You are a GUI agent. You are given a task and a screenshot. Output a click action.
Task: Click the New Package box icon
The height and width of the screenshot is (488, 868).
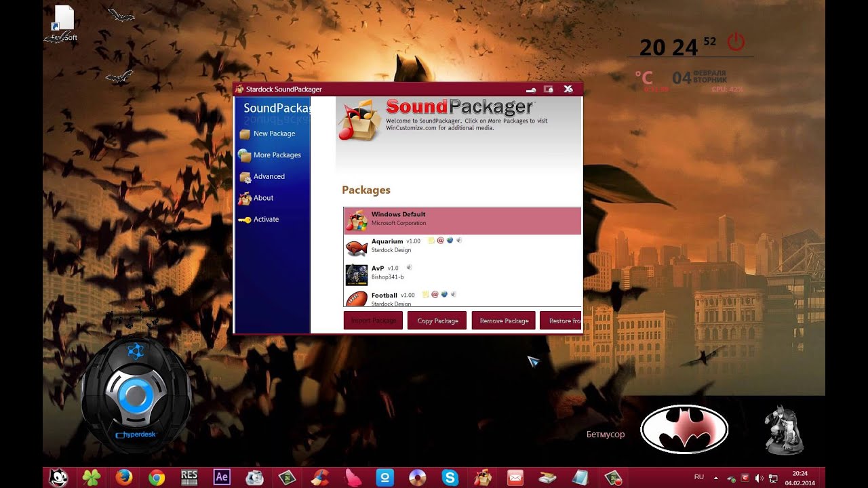point(245,134)
